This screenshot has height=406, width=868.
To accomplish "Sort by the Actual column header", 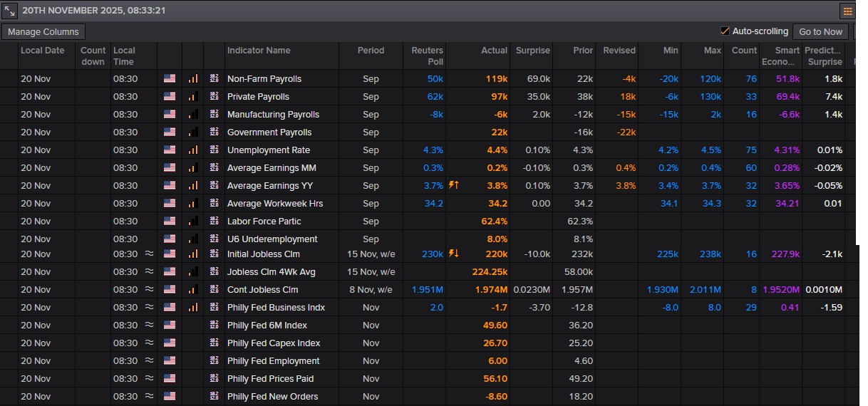I will pyautogui.click(x=494, y=51).
